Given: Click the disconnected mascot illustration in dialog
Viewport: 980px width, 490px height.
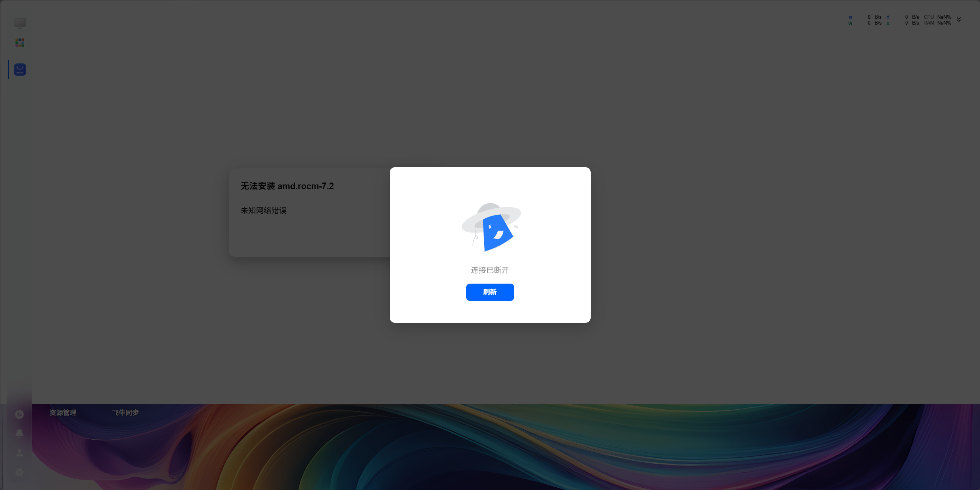Looking at the screenshot, I should [491, 227].
